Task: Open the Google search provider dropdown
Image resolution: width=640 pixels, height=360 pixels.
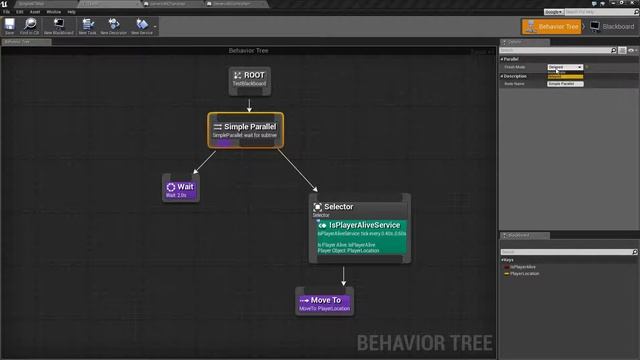Action: pos(553,12)
